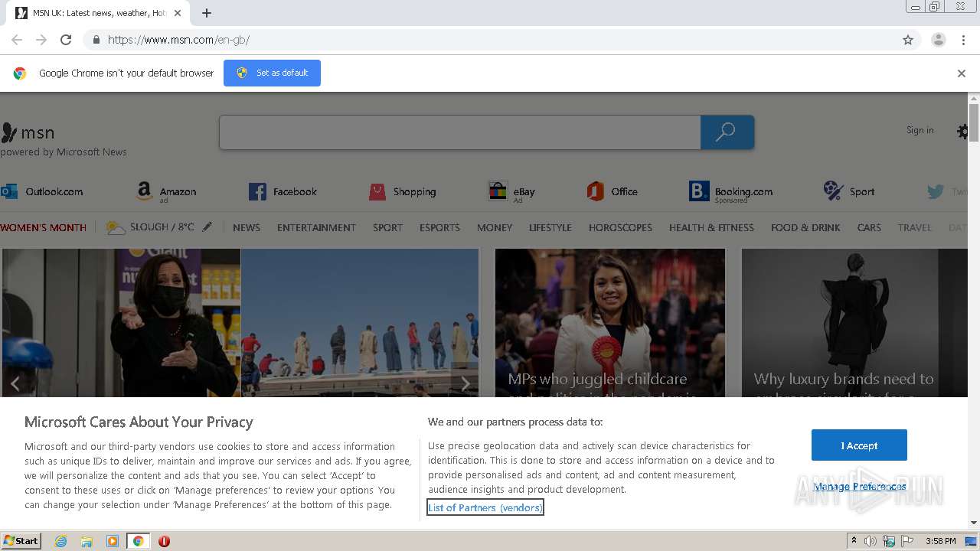Select the MSN UK browser tab
The width and height of the screenshot is (980, 551).
100,13
